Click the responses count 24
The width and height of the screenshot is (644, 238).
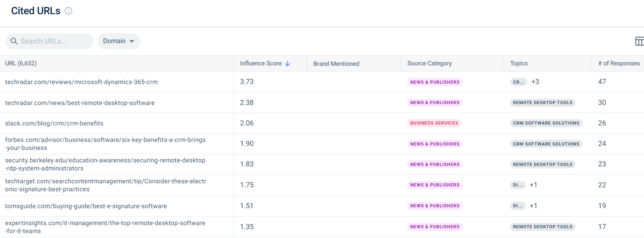602,144
